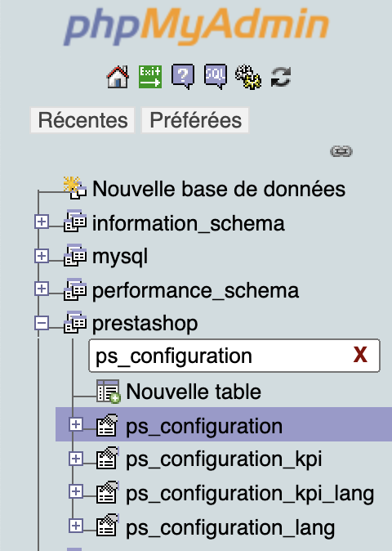392x551 pixels.
Task: Click the green Exit logout icon
Action: (x=150, y=77)
